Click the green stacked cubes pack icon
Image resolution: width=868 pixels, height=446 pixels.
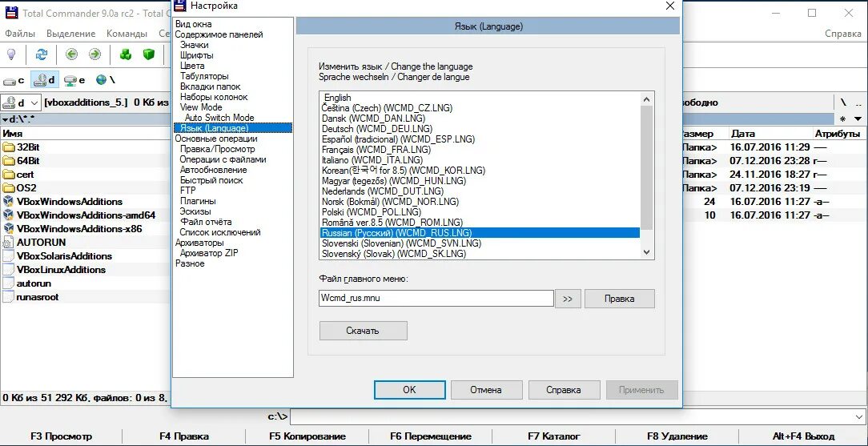pos(127,54)
